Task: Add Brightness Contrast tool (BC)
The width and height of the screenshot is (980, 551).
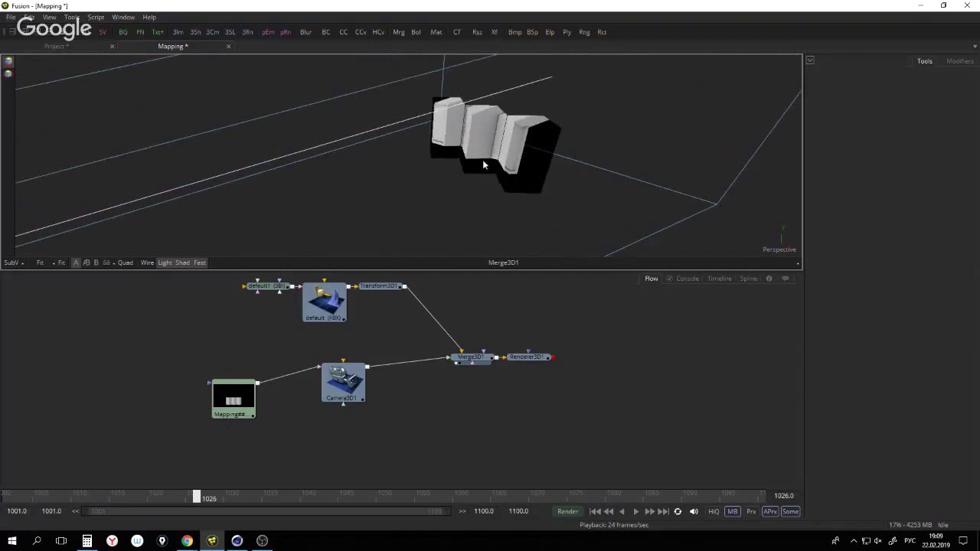Action: 326,32
